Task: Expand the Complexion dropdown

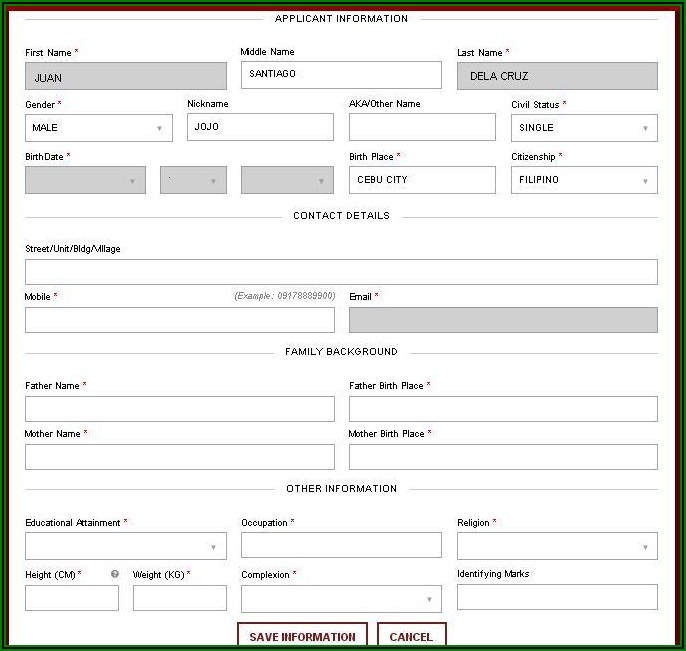Action: [341, 599]
